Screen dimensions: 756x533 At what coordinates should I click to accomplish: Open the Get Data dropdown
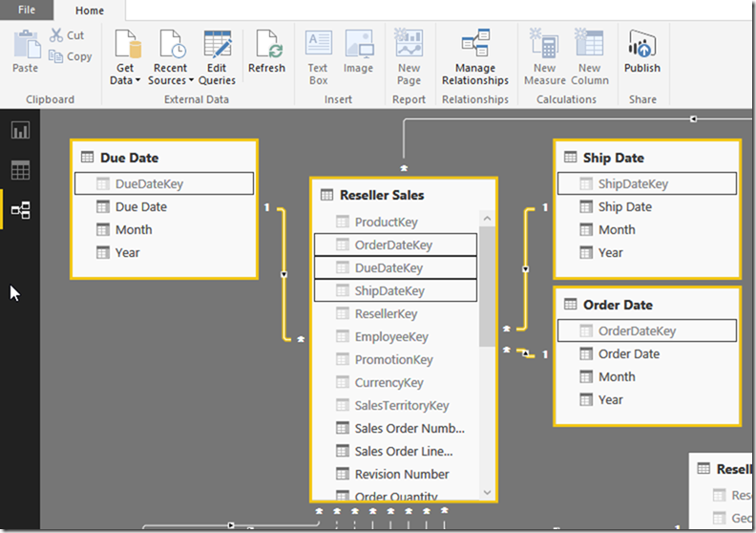[x=125, y=58]
